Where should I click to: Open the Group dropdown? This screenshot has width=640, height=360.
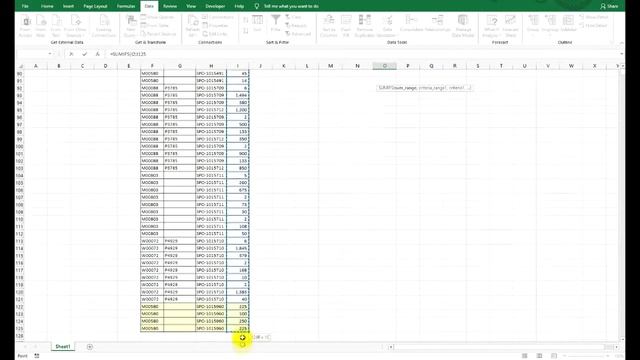533,24
